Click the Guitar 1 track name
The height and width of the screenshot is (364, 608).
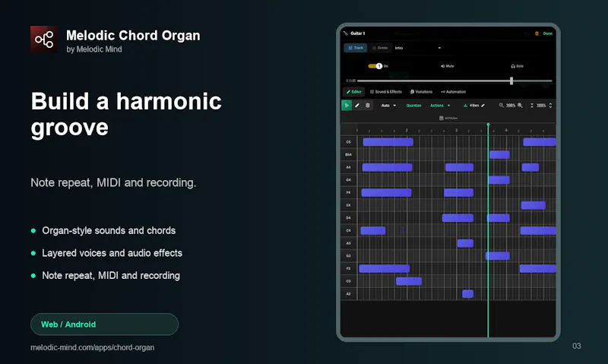(357, 33)
